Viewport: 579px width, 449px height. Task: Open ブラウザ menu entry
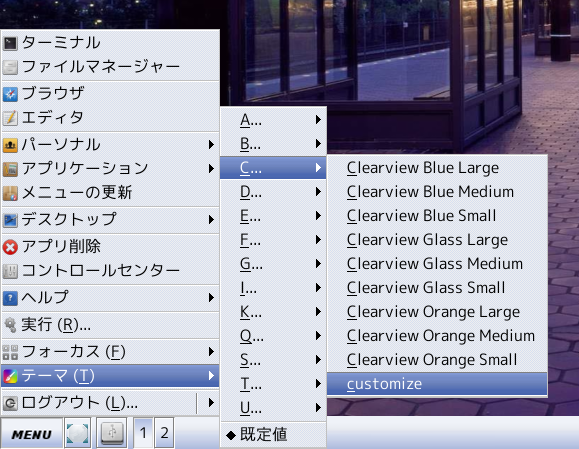pos(110,94)
